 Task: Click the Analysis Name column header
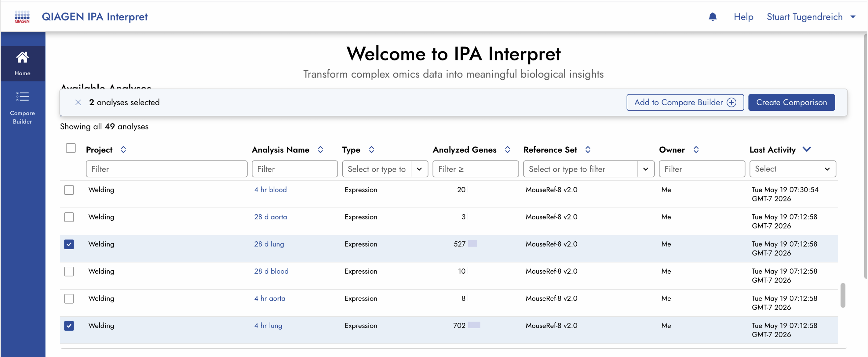[280, 150]
